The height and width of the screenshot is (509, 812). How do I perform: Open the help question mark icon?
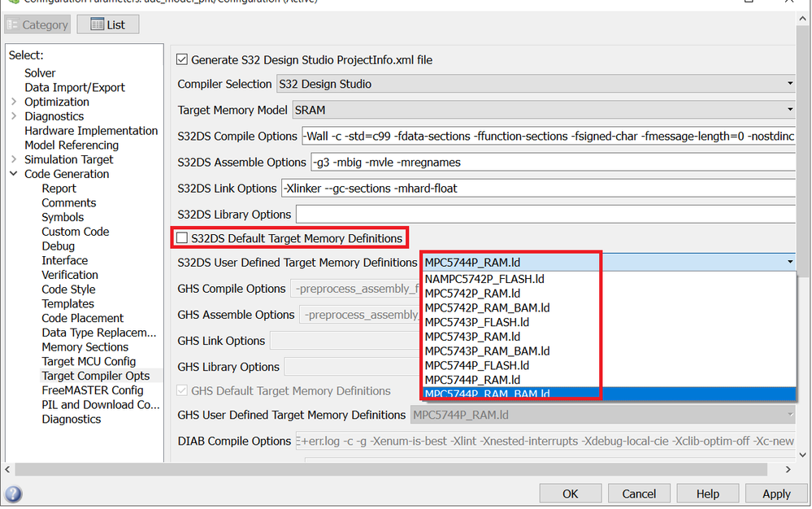point(13,494)
